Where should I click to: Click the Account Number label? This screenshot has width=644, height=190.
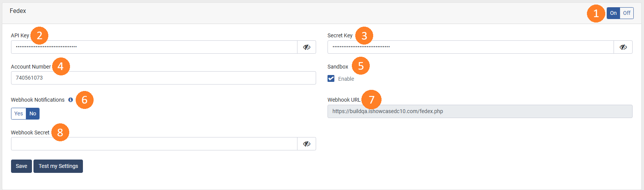click(31, 67)
